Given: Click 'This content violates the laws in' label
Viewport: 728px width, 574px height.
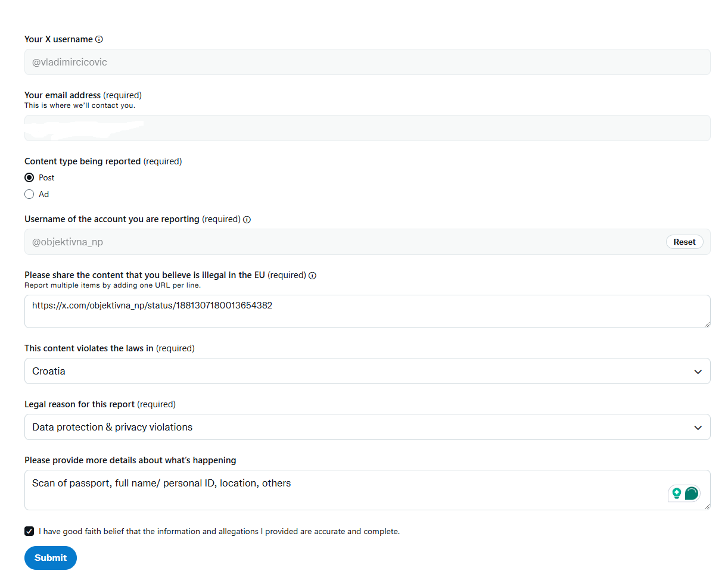Looking at the screenshot, I should coord(89,348).
